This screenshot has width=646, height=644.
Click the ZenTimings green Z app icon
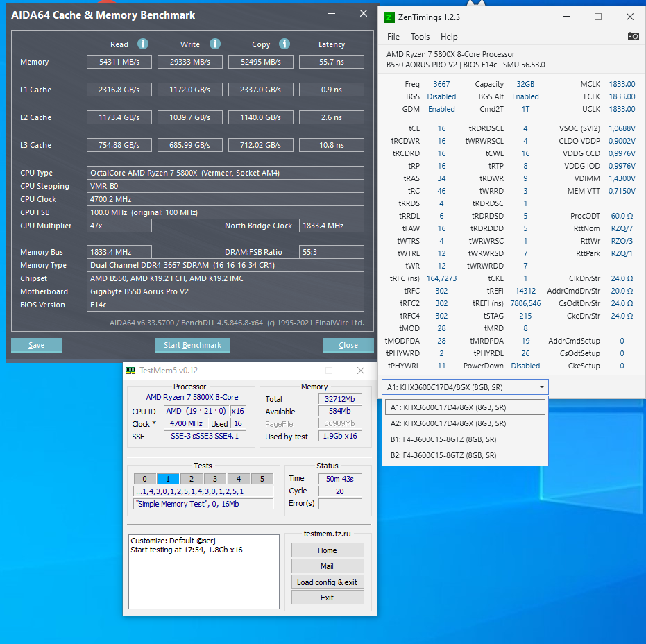click(389, 17)
